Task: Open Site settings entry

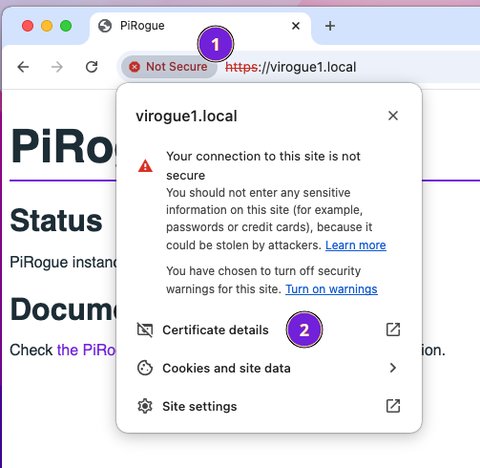Action: point(269,406)
